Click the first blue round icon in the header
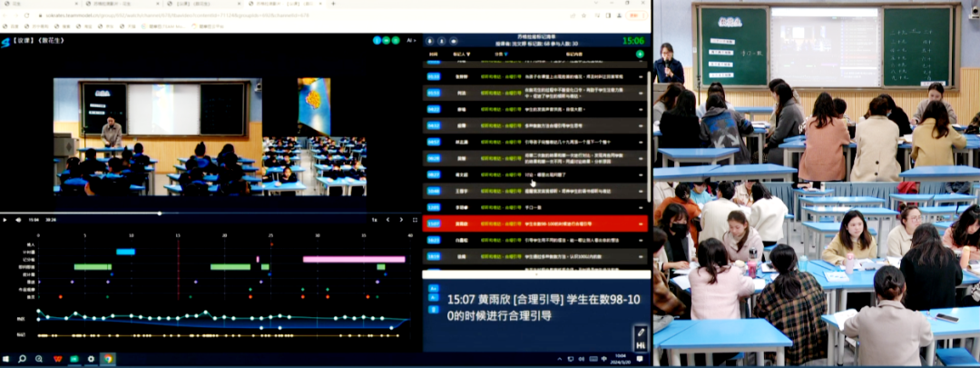 (375, 40)
